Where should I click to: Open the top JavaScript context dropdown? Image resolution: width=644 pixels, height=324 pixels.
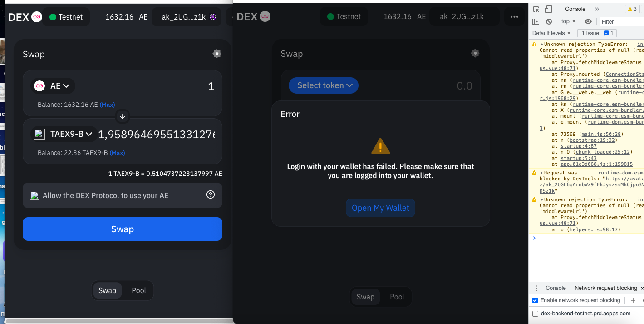click(x=568, y=21)
